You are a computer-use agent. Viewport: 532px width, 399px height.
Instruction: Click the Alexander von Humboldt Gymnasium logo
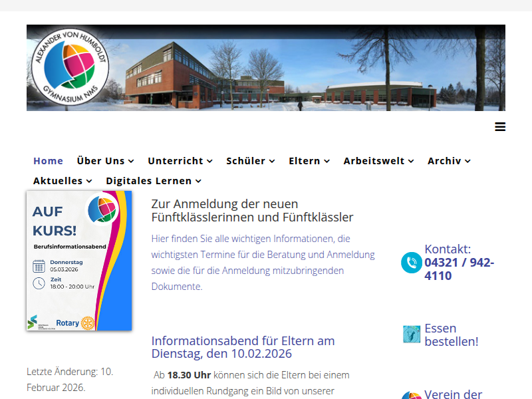tap(70, 68)
